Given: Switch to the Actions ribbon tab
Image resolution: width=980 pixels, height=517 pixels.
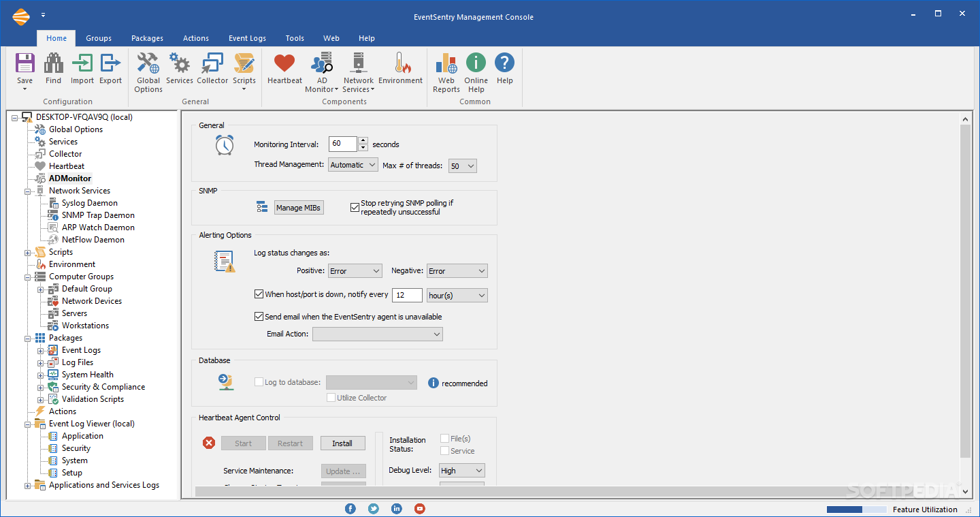Looking at the screenshot, I should pyautogui.click(x=196, y=38).
